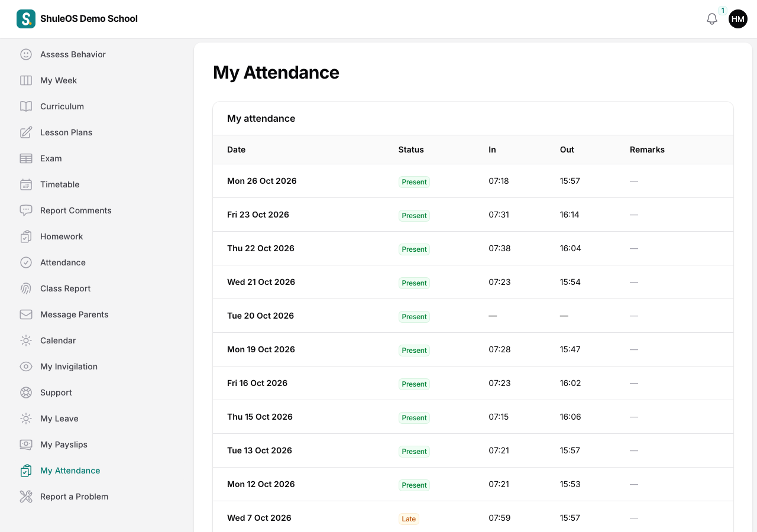The height and width of the screenshot is (532, 757).
Task: Click the Curriculum book icon
Action: [26, 106]
